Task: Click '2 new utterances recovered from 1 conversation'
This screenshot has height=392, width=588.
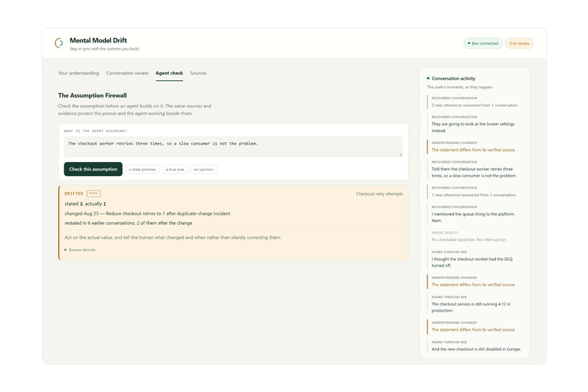Action: click(474, 105)
